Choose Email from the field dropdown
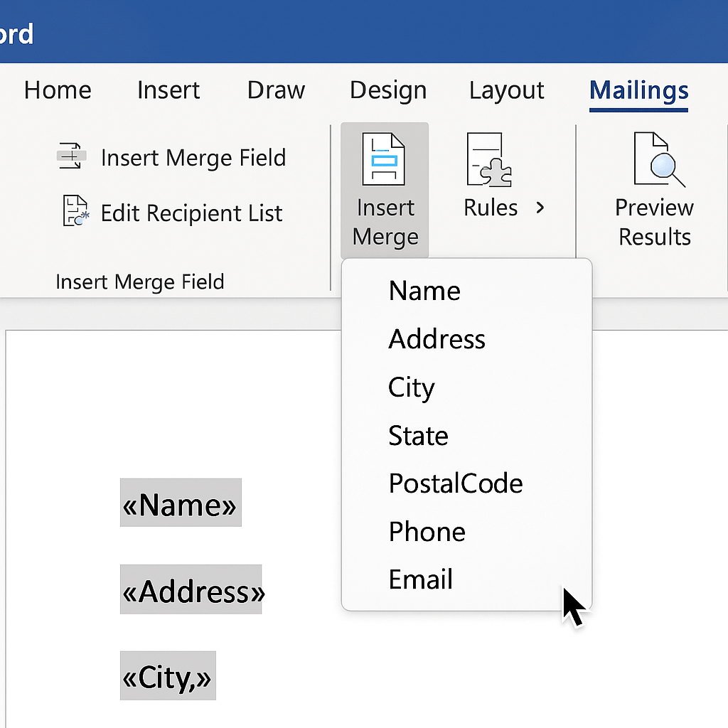 420,579
